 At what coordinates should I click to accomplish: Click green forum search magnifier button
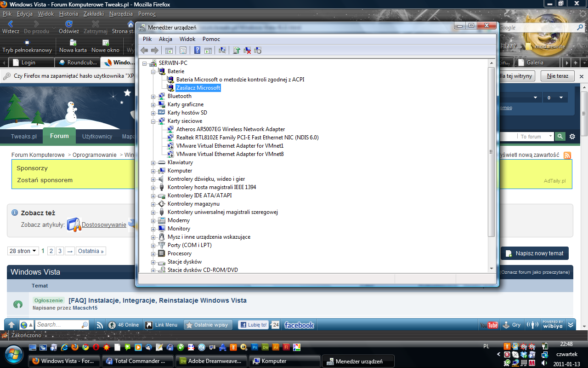[x=560, y=137]
